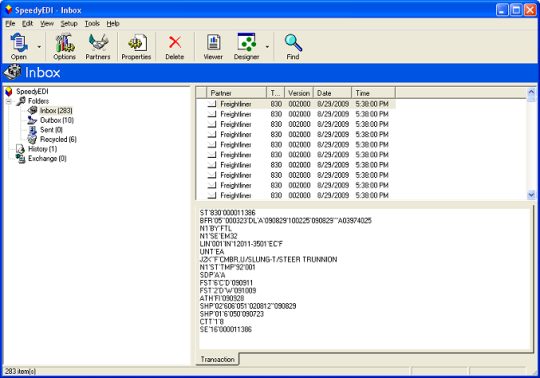Expand the Designer button dropdown arrow
Screen dimensions: 540x378
[267, 47]
